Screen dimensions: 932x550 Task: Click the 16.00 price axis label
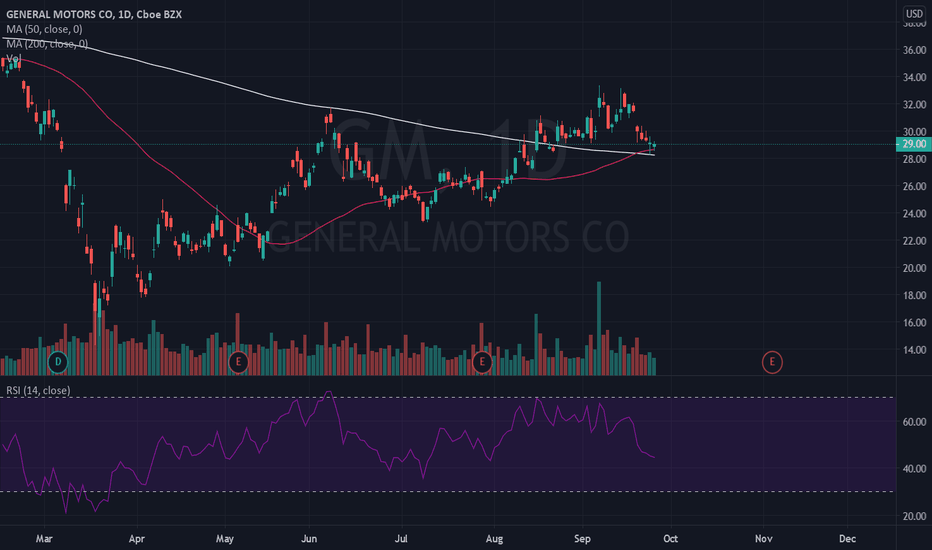coord(914,323)
